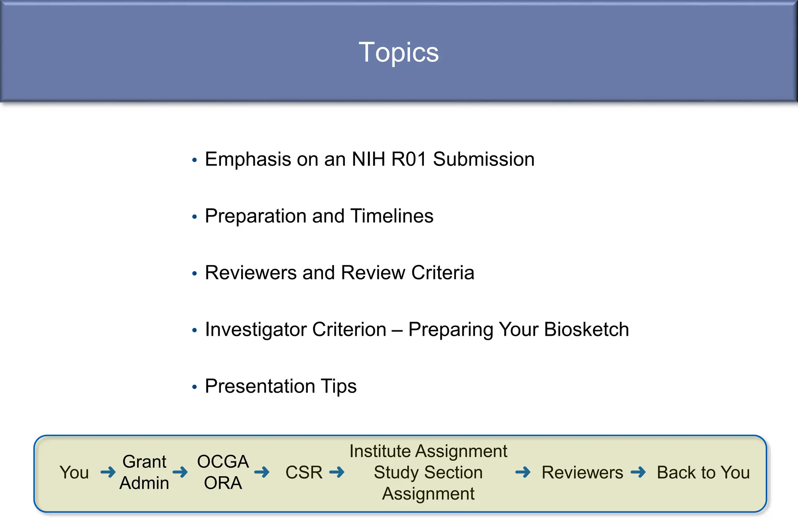Click Investigator Criterion Preparing Your Biosketch line
This screenshot has width=798, height=532.
[417, 329]
